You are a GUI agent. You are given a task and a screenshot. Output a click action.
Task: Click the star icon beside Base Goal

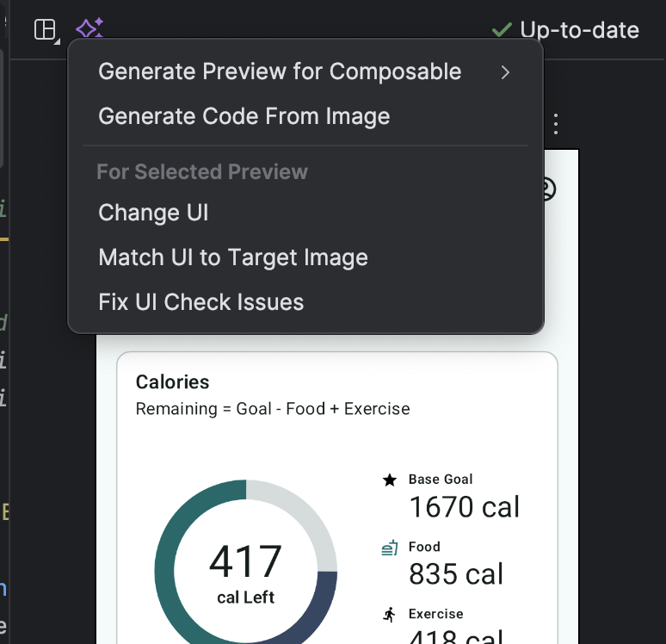coord(390,480)
